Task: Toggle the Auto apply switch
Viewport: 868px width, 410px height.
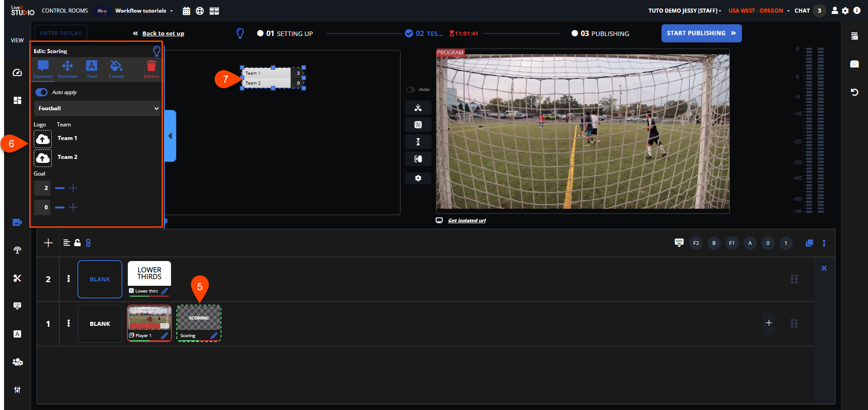Action: tap(41, 92)
